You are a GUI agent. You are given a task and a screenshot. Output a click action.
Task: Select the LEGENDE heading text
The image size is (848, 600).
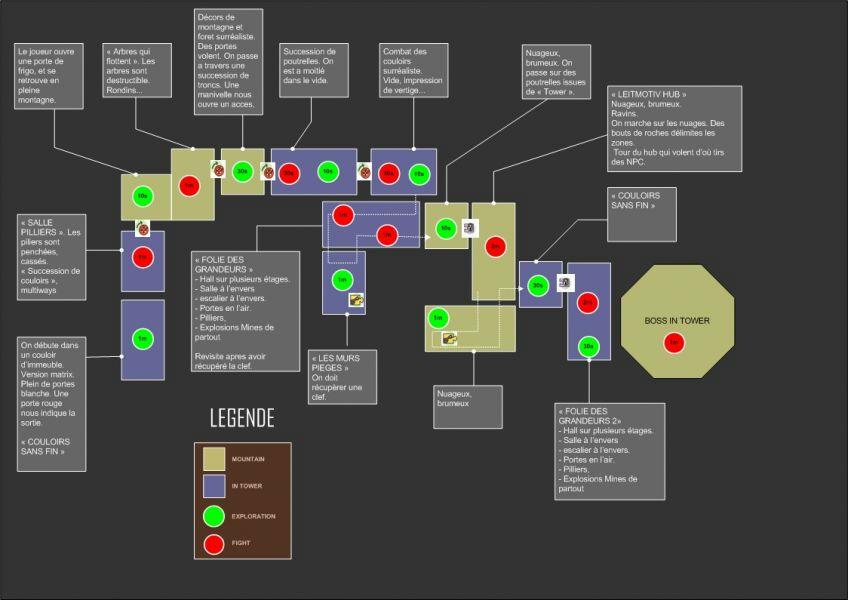241,418
